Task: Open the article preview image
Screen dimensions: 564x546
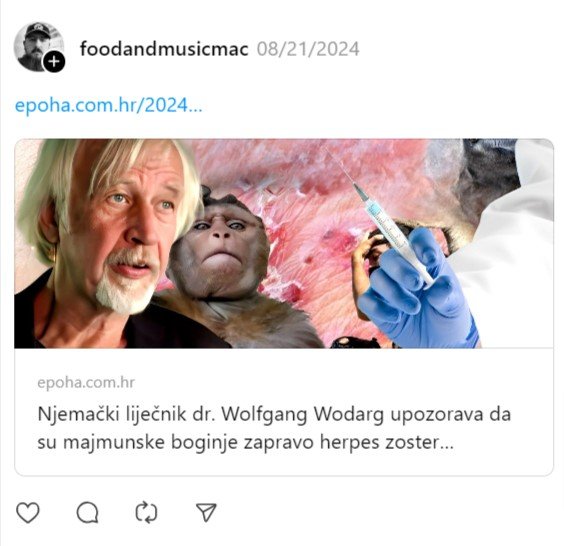Action: coord(284,244)
